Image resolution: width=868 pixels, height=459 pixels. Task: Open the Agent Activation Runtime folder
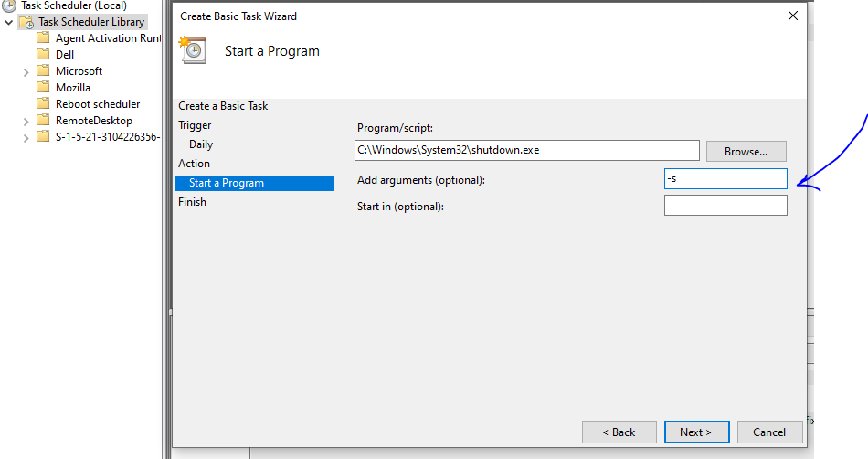109,38
